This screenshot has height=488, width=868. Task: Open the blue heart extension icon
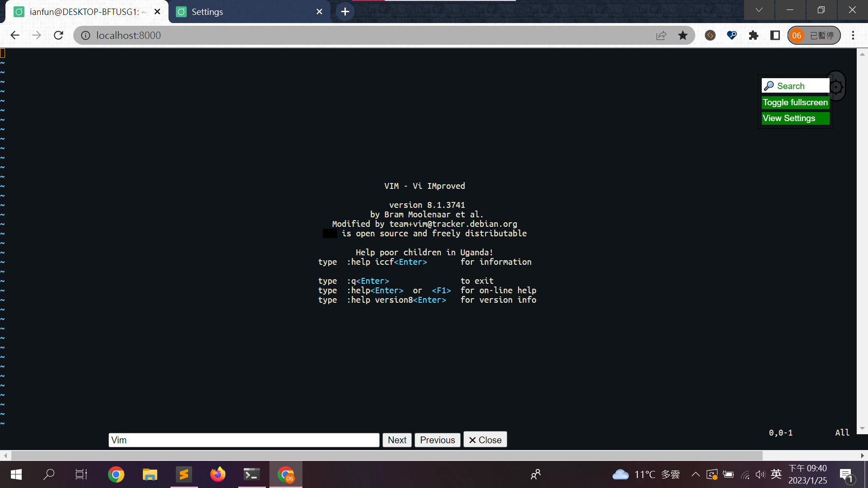[x=732, y=35]
